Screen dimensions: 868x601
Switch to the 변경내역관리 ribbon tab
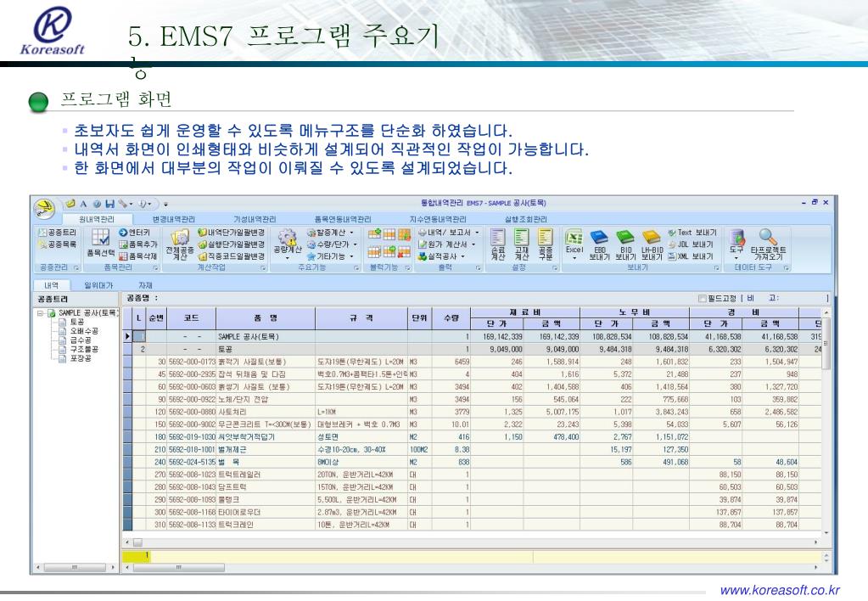(174, 219)
